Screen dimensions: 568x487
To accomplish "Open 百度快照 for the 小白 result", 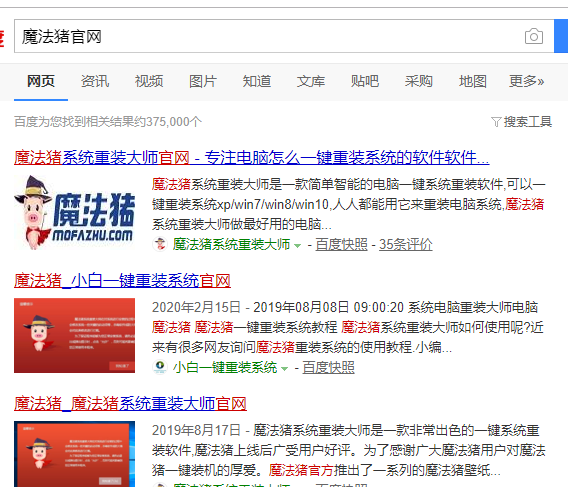I will pyautogui.click(x=328, y=367).
